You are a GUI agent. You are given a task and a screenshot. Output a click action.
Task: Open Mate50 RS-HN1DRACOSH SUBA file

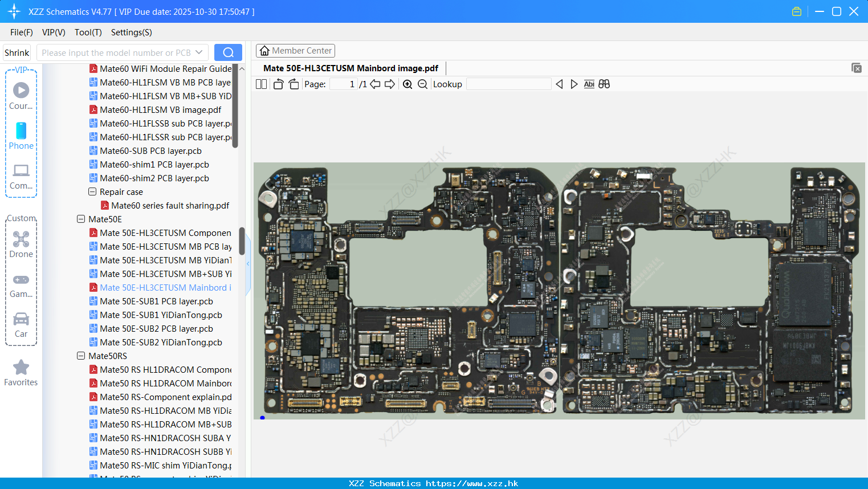(x=160, y=438)
